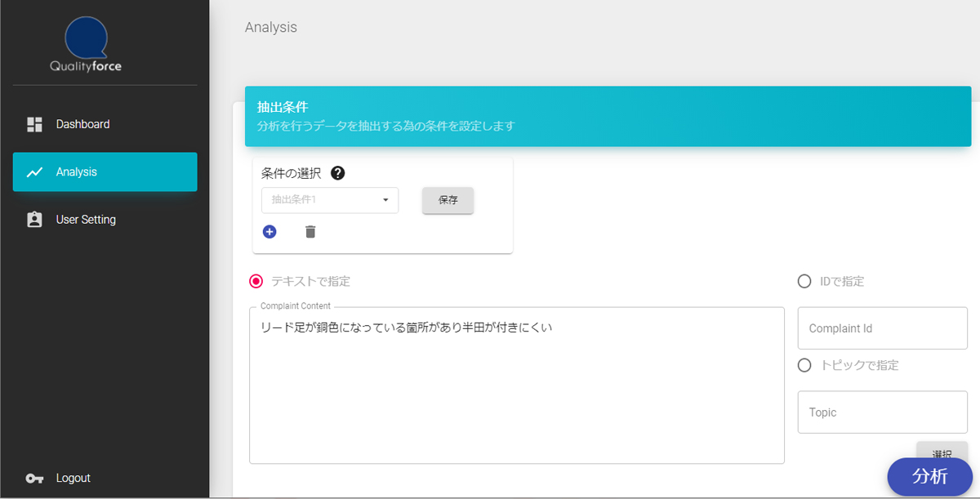Select the テキストで指定 radio button
The image size is (980, 499).
coord(255,281)
